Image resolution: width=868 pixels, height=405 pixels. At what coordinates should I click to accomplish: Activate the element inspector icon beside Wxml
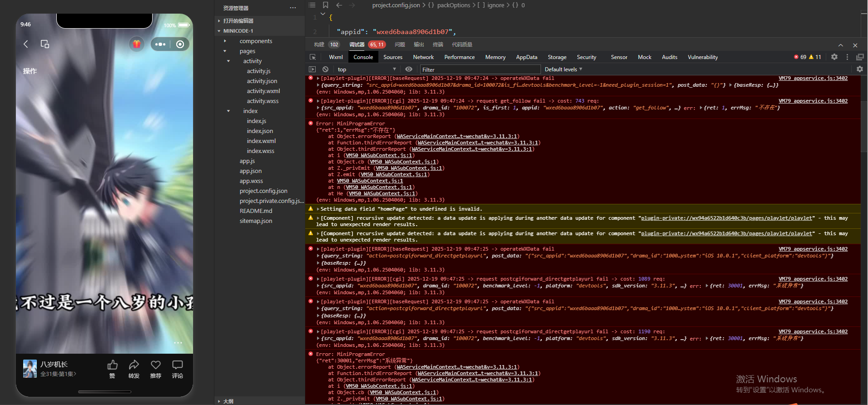tap(313, 57)
